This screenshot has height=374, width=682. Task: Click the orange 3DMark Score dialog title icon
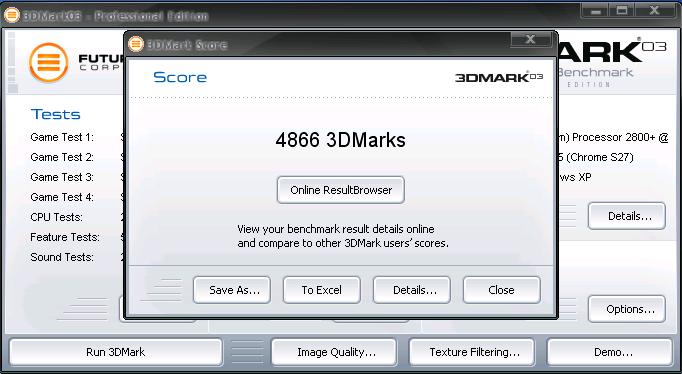[x=136, y=44]
